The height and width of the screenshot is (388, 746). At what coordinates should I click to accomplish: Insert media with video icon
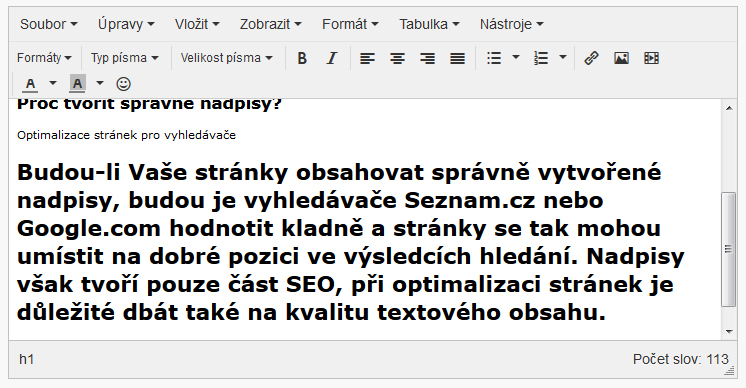coord(651,58)
